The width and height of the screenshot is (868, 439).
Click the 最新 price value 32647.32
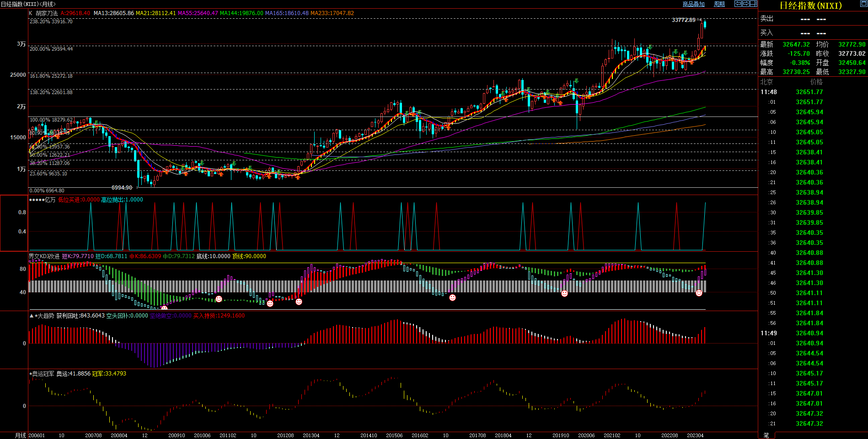coord(796,44)
